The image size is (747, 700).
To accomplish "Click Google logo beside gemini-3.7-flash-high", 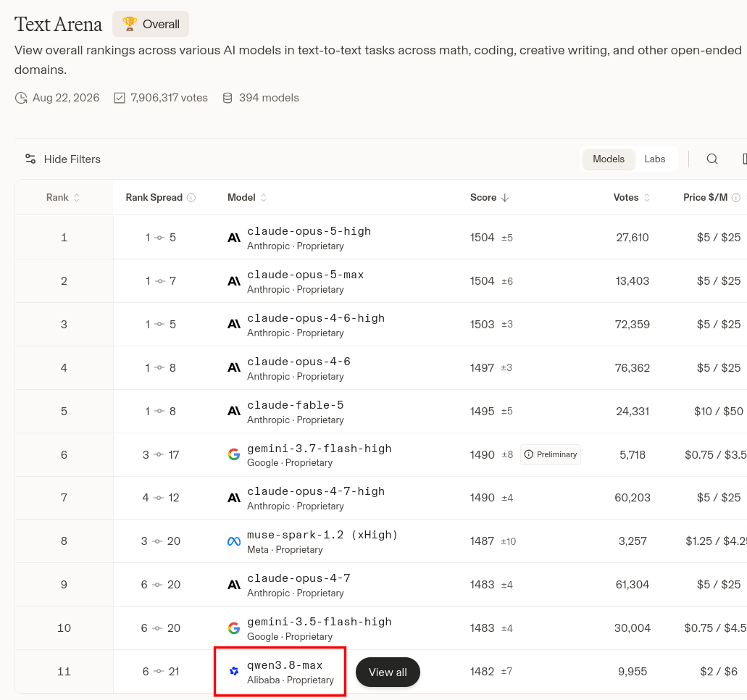I will tap(234, 454).
